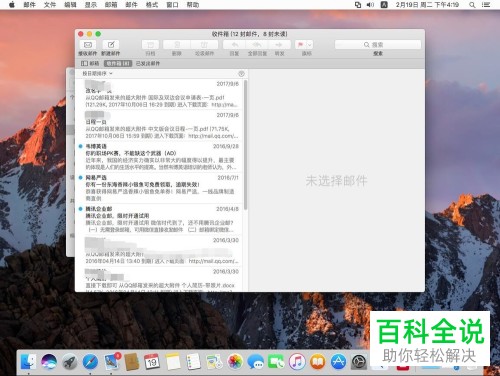Image resolution: width=500 pixels, height=376 pixels.
Task: Open Photos from the Dock
Action: click(x=235, y=362)
